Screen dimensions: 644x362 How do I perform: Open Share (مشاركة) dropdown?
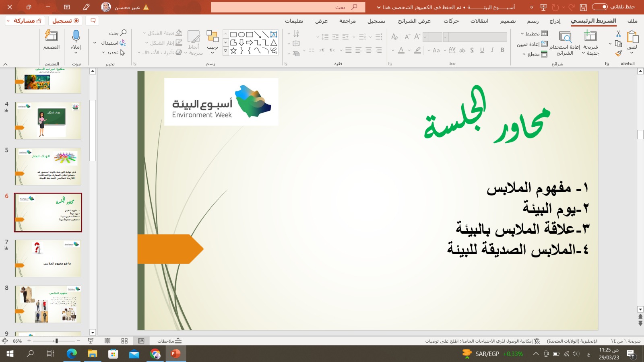coord(24,21)
